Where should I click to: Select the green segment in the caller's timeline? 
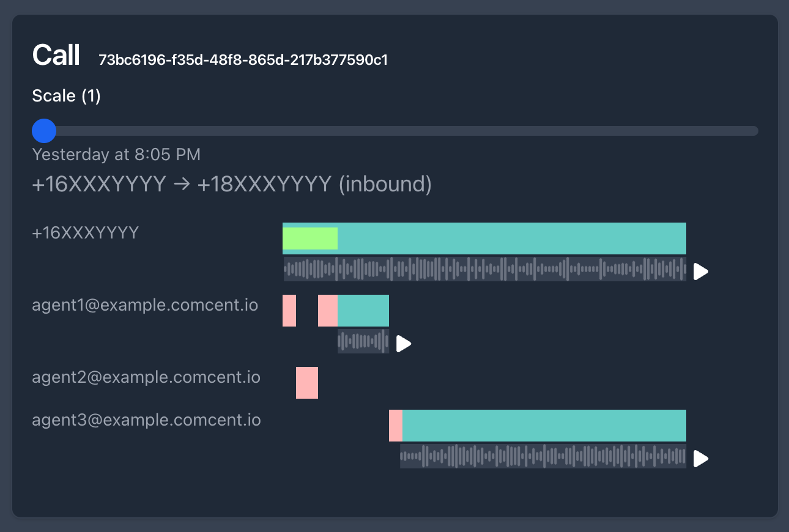(310, 238)
